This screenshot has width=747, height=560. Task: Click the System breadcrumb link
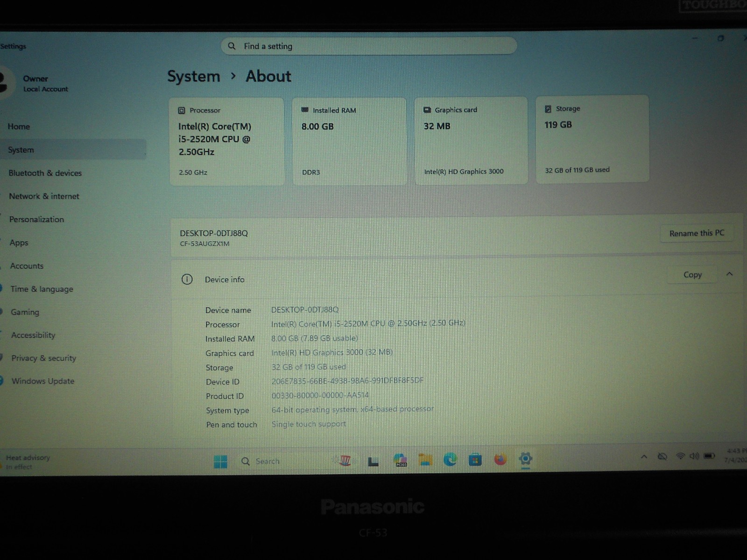pos(193,76)
